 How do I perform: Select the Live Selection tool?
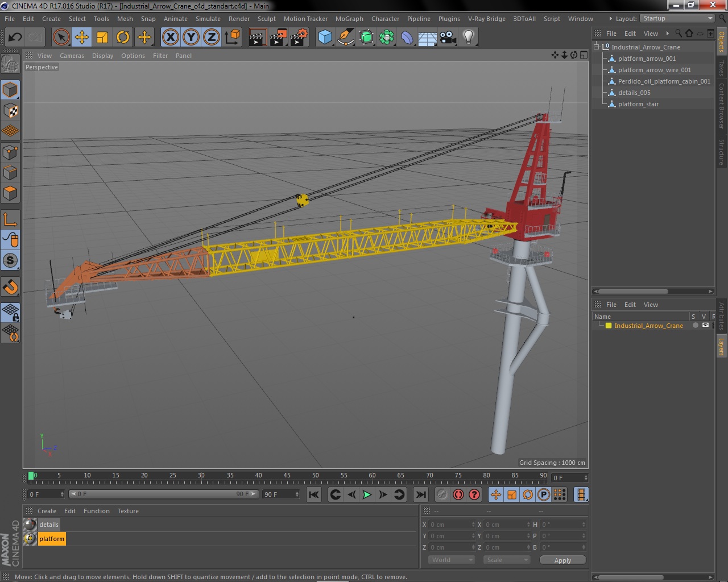point(61,38)
